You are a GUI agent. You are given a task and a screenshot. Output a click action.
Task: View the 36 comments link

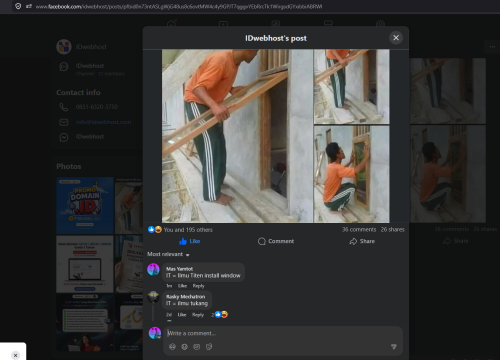(x=359, y=230)
